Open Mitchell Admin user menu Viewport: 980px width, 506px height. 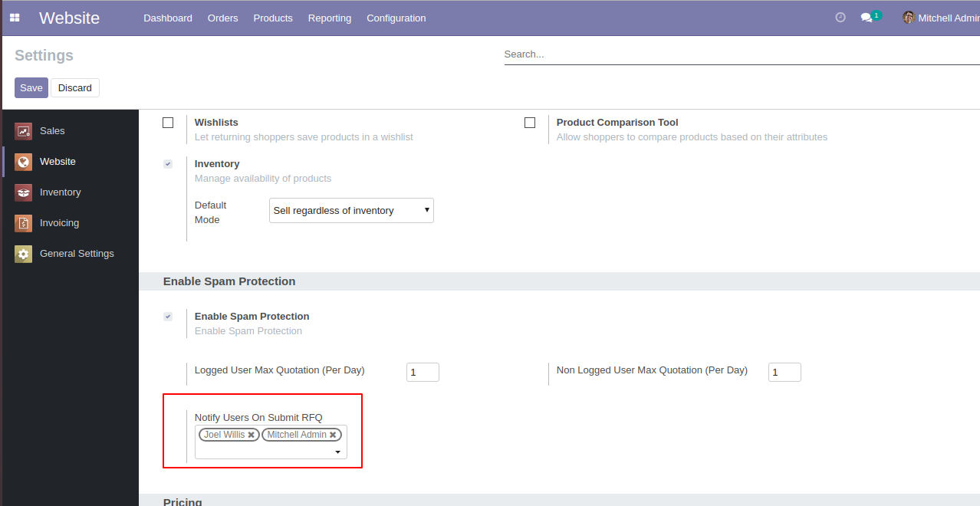[x=941, y=18]
